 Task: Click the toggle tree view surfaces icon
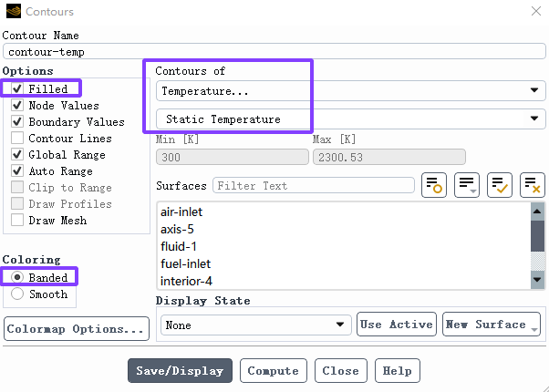[434, 185]
